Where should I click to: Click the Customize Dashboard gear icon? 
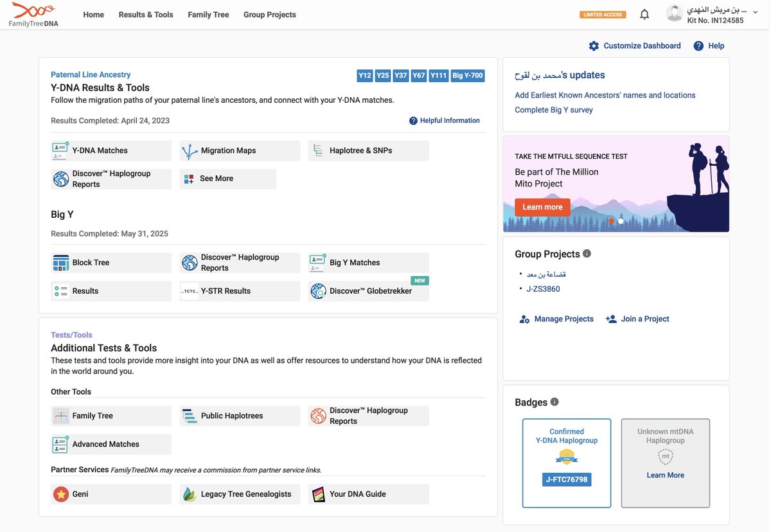click(x=594, y=46)
